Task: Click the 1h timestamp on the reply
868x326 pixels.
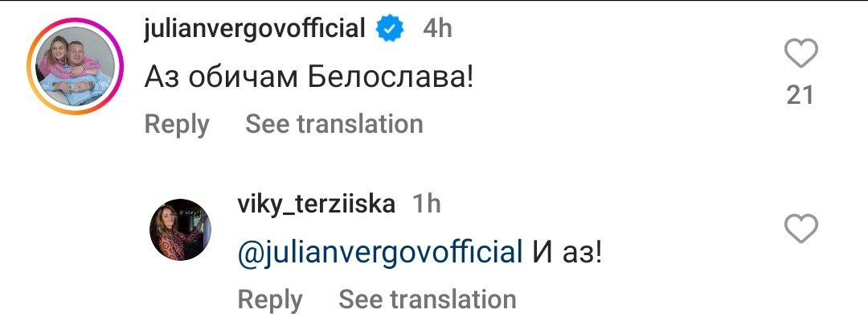Action: coord(426,204)
